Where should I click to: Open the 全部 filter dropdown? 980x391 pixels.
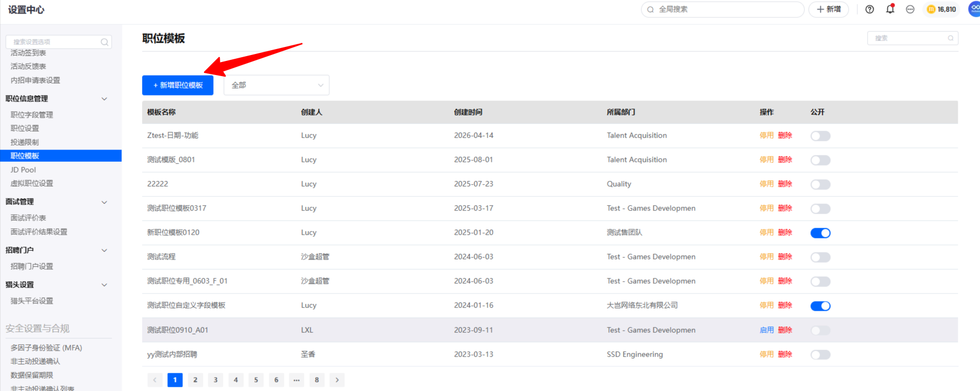point(276,85)
